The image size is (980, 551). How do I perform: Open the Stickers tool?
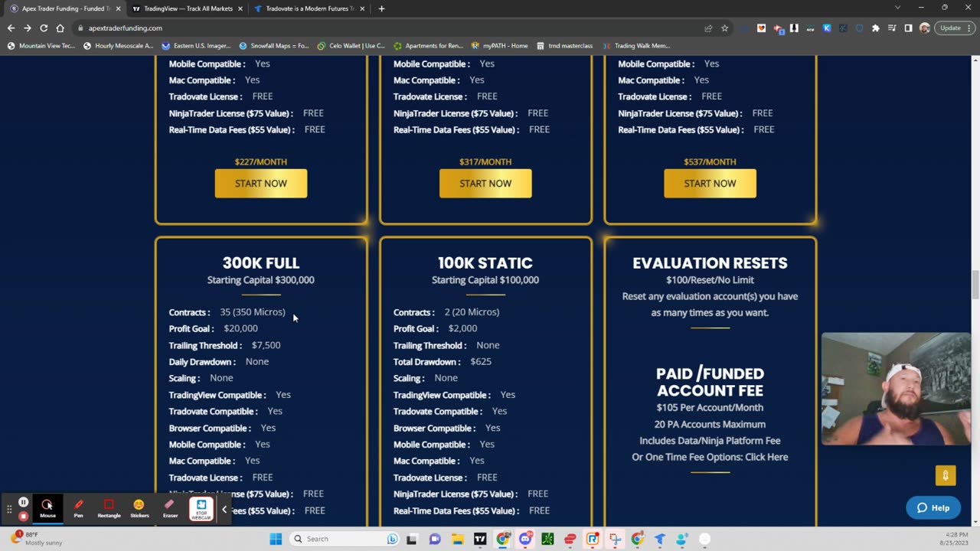pyautogui.click(x=139, y=507)
